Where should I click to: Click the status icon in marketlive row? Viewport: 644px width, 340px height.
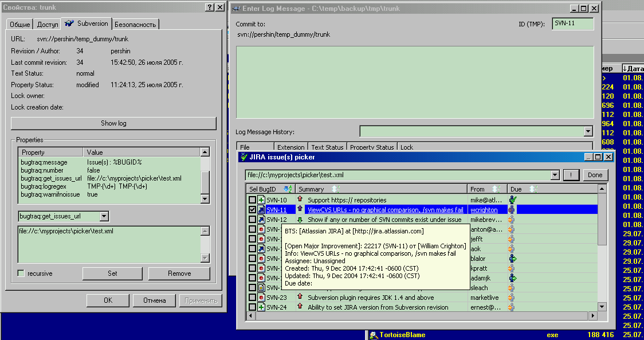pyautogui.click(x=512, y=297)
